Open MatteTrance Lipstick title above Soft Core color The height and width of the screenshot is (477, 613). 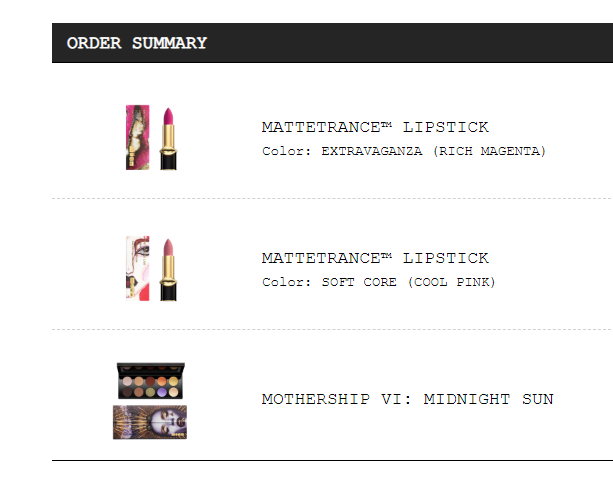375,258
